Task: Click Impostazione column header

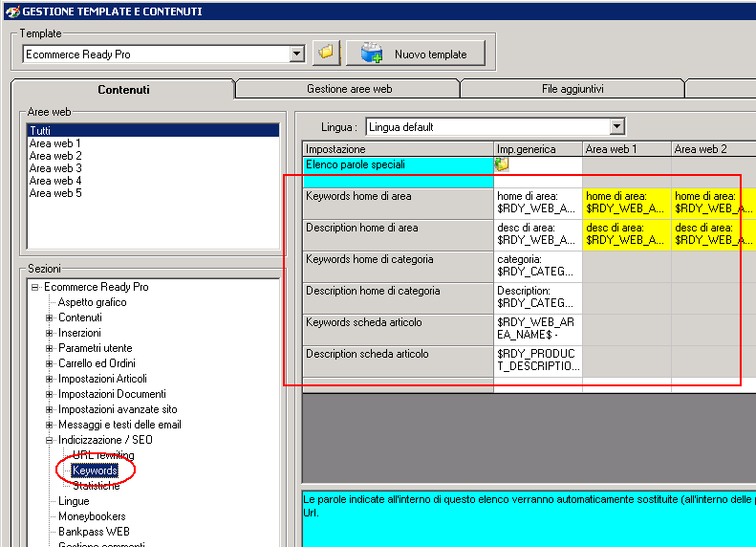Action: pos(399,149)
